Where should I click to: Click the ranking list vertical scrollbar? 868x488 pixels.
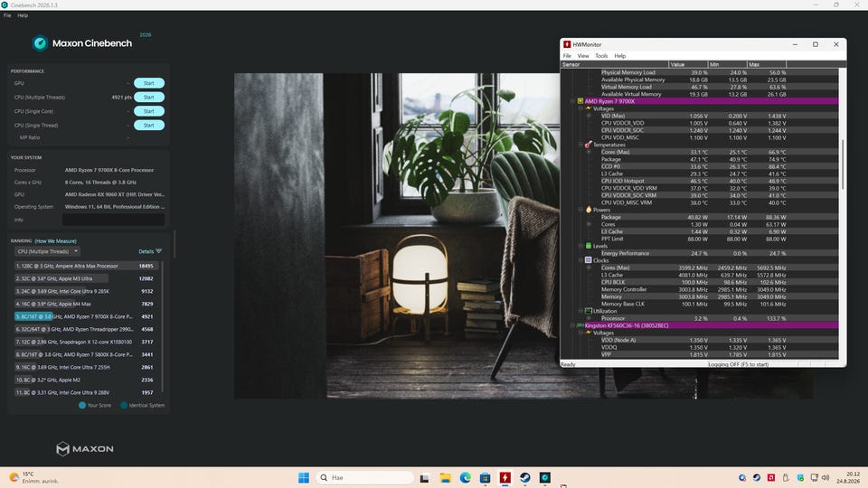tap(162, 326)
